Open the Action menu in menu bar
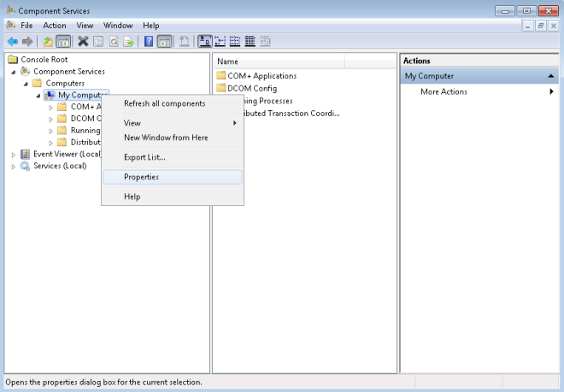This screenshot has height=392, width=564. (54, 26)
